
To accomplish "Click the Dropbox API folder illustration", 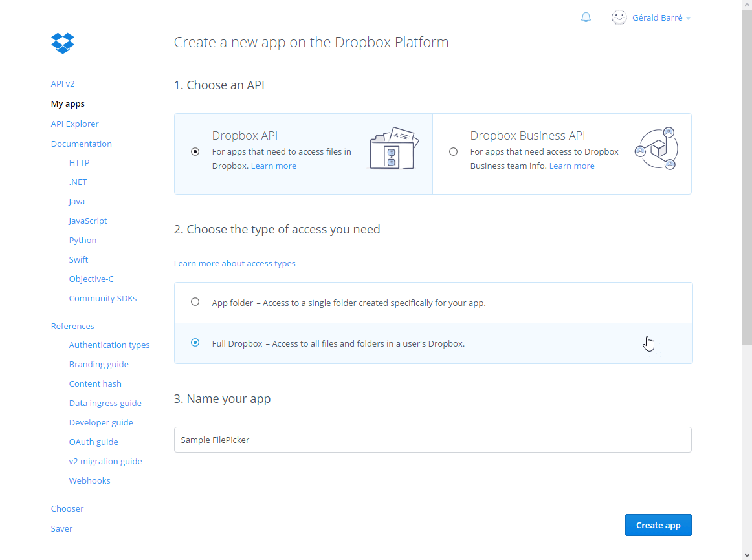I will pyautogui.click(x=394, y=147).
